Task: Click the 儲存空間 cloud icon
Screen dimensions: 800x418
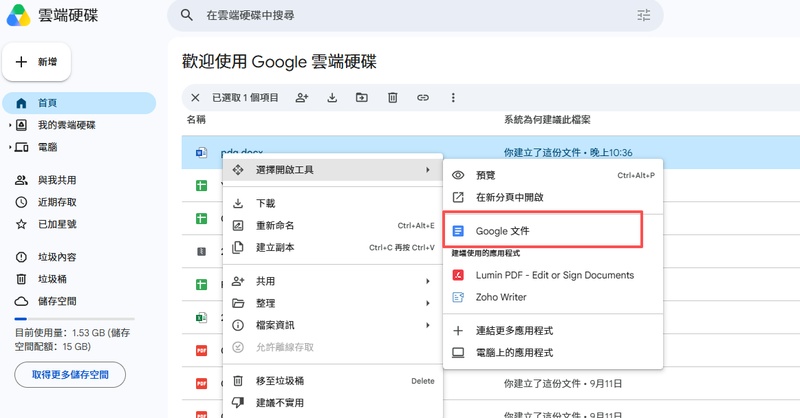Action: click(x=21, y=301)
